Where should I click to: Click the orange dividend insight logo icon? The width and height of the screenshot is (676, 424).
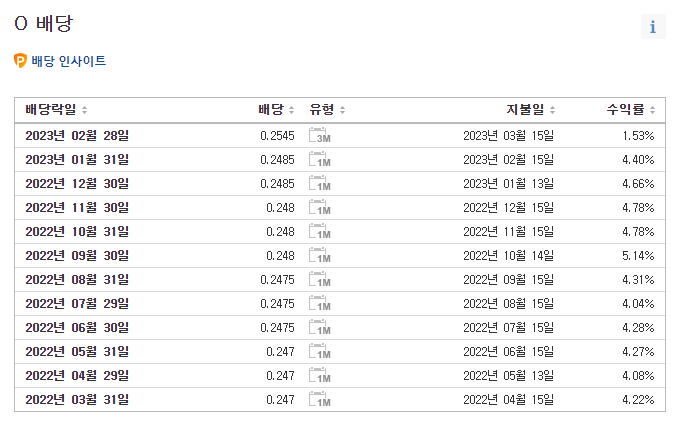click(20, 61)
